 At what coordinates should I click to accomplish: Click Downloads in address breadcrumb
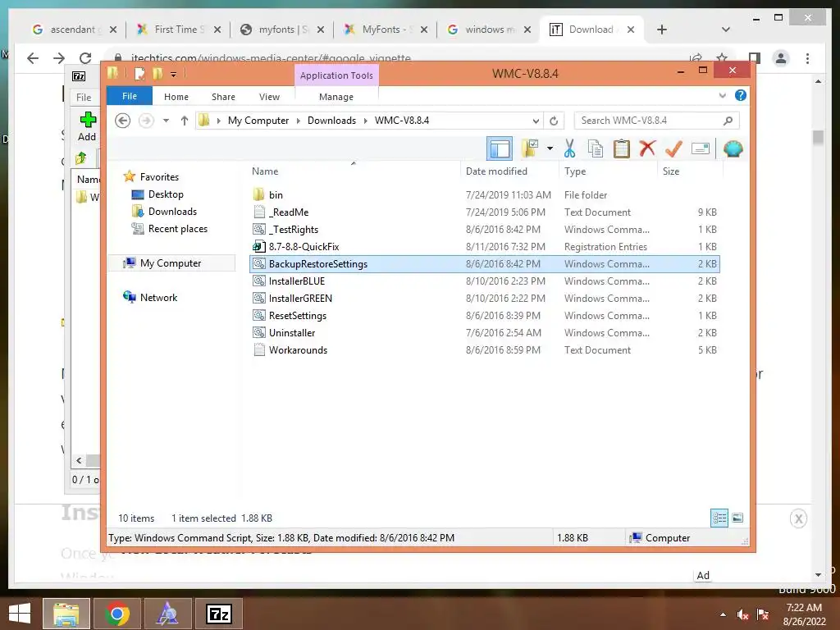tap(331, 121)
